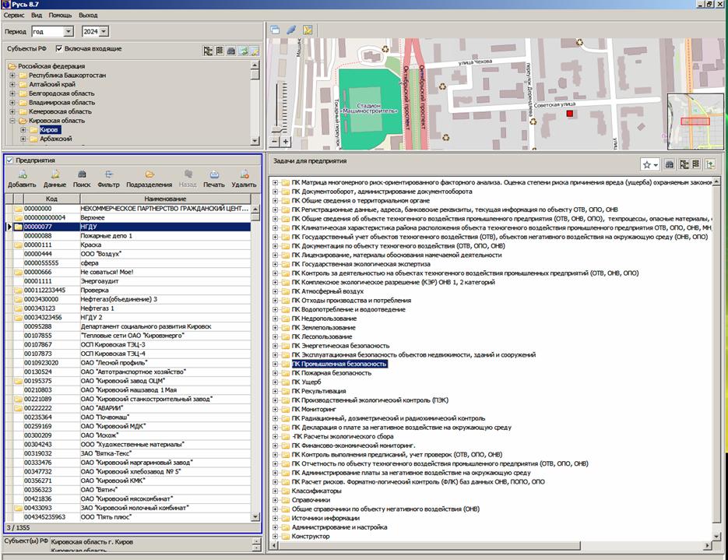The image size is (728, 560).
Task: Click the Наименование column header
Action: 165,199
